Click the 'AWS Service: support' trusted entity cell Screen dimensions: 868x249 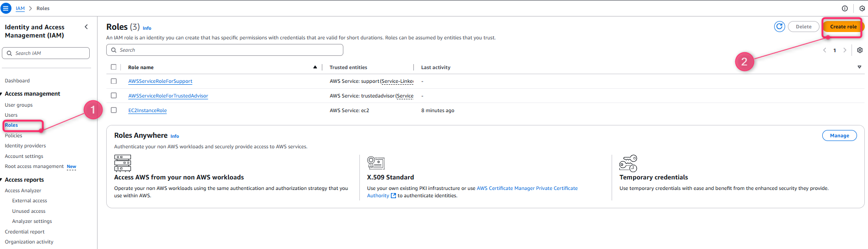(371, 81)
